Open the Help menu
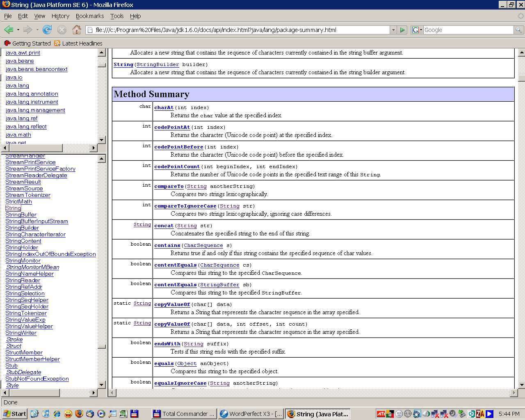The width and height of the screenshot is (525, 420). (x=135, y=16)
